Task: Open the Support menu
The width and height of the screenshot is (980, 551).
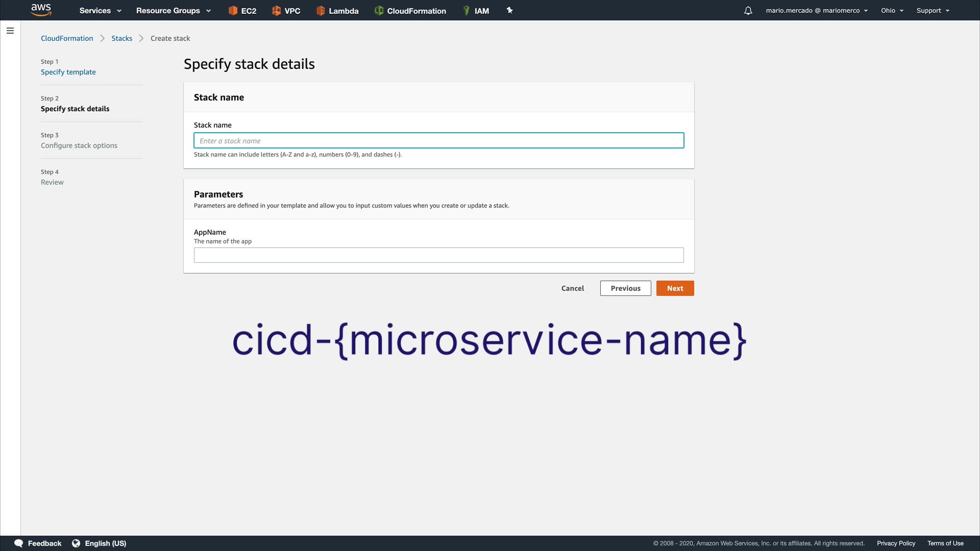Action: point(933,11)
